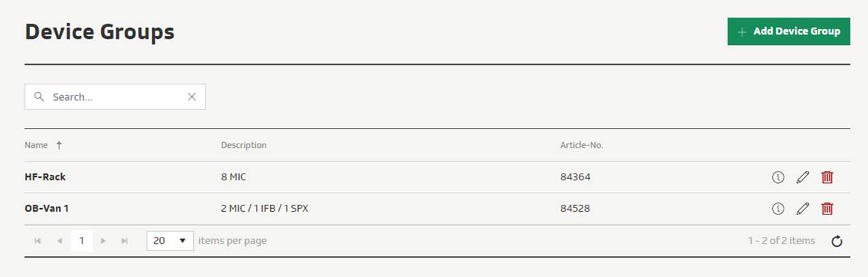Go to the first page
Image resolution: width=868 pixels, height=277 pixels.
pos(37,241)
